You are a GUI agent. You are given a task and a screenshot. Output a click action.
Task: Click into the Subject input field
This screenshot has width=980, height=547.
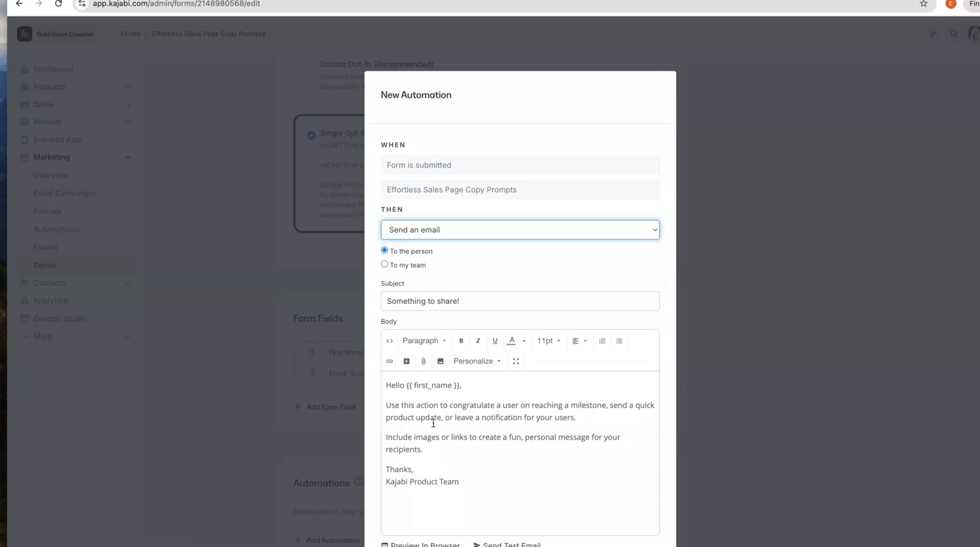point(520,301)
